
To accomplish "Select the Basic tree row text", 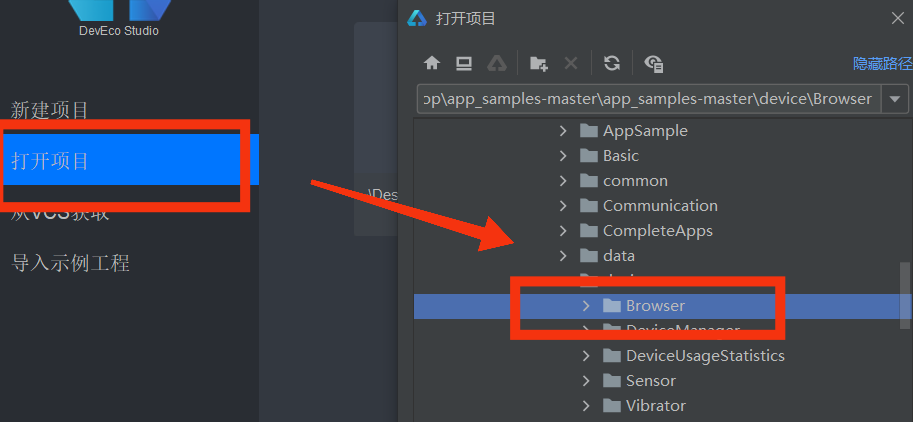I will coord(621,156).
